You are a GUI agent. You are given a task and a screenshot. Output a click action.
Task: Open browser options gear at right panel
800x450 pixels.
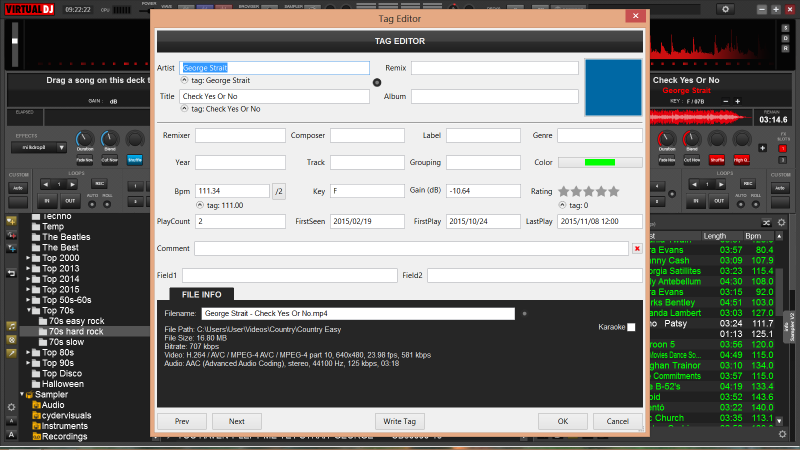click(782, 221)
